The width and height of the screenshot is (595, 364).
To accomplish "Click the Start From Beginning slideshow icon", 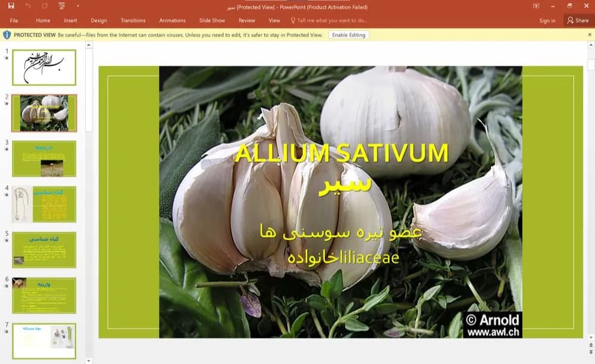I will tap(61, 6).
